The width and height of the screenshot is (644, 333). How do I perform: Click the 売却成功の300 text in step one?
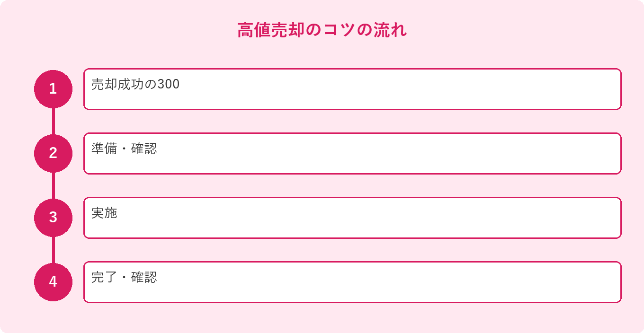tap(135, 85)
